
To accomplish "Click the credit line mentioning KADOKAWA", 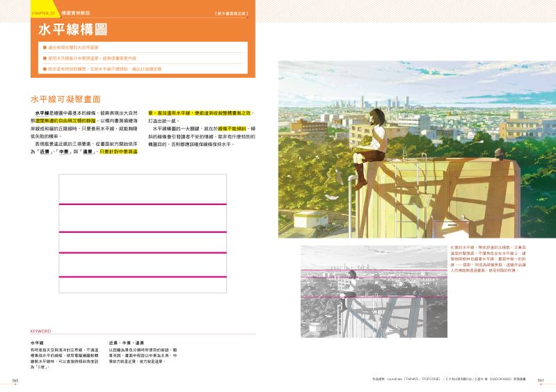I will 449,379.
